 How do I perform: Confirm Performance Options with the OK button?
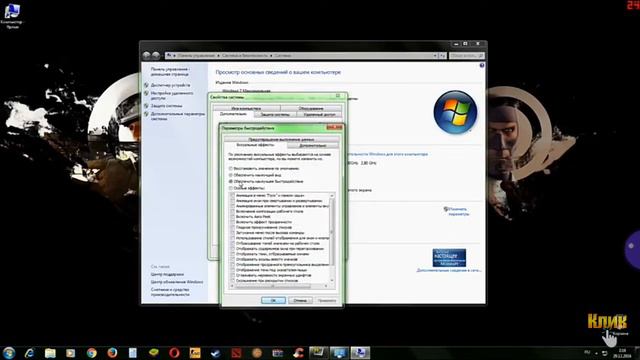pyautogui.click(x=273, y=300)
